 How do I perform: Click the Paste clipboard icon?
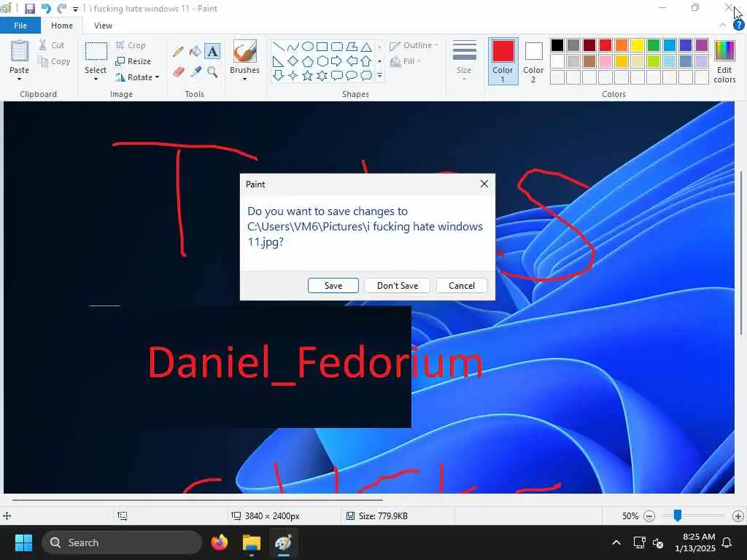(20, 50)
